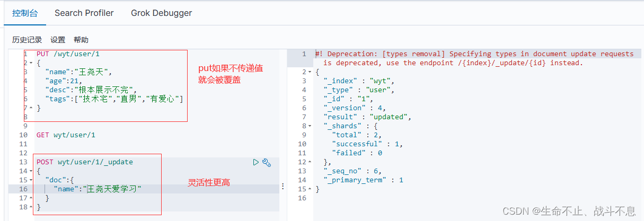Click the 设置 settings button
The image size is (644, 221).
click(x=58, y=40)
